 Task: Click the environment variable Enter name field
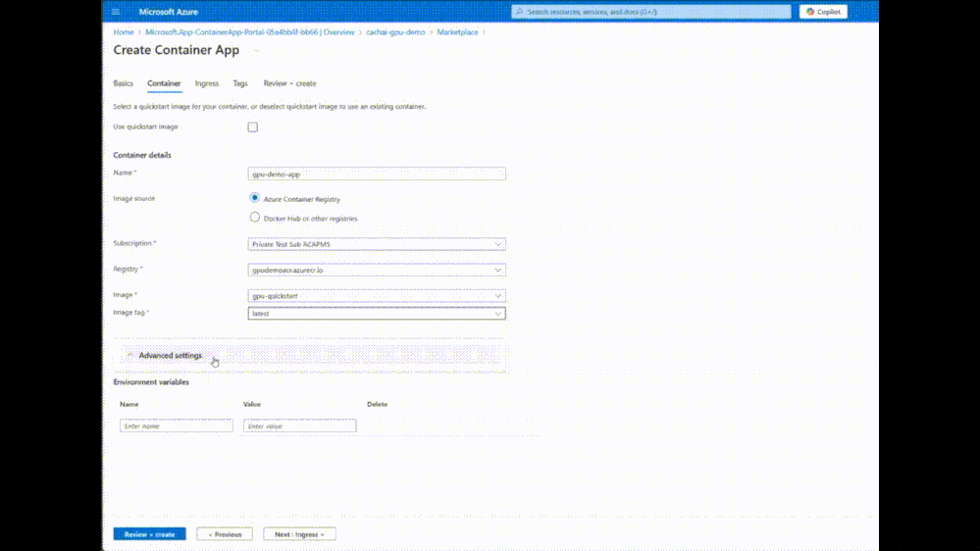177,426
